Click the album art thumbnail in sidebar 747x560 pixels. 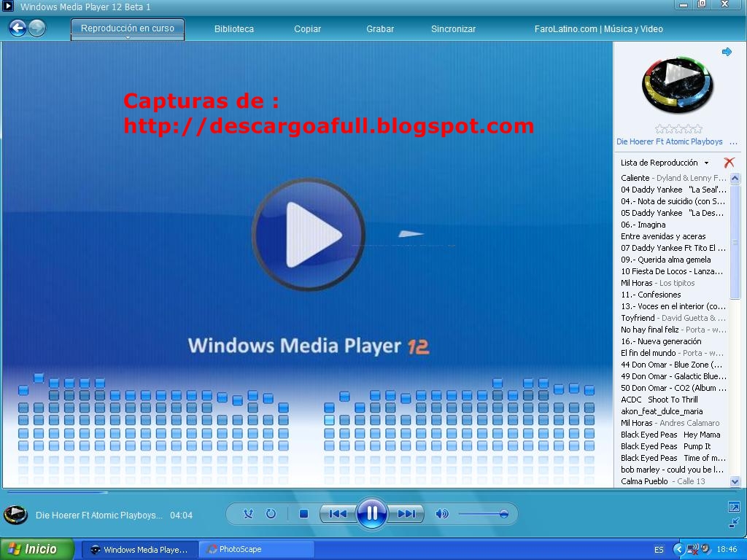coord(678,86)
